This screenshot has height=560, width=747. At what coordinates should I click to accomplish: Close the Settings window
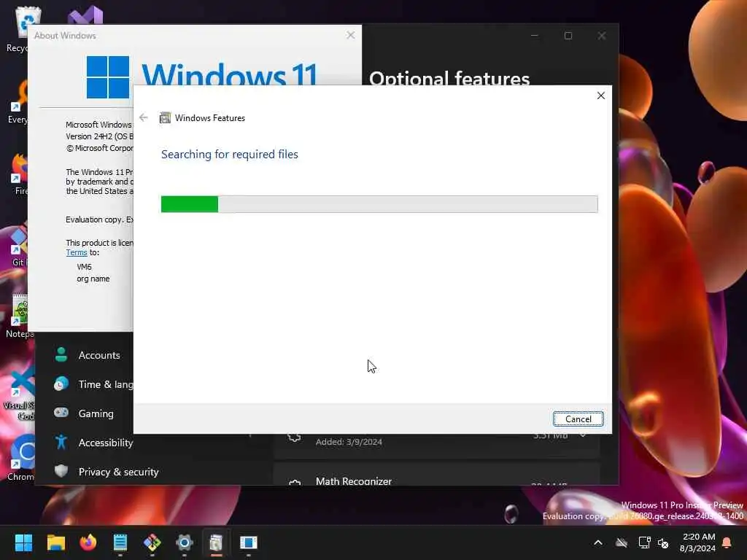(602, 36)
